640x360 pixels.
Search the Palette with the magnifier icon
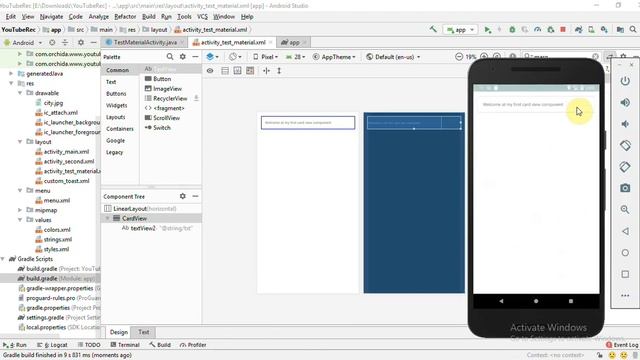point(170,57)
